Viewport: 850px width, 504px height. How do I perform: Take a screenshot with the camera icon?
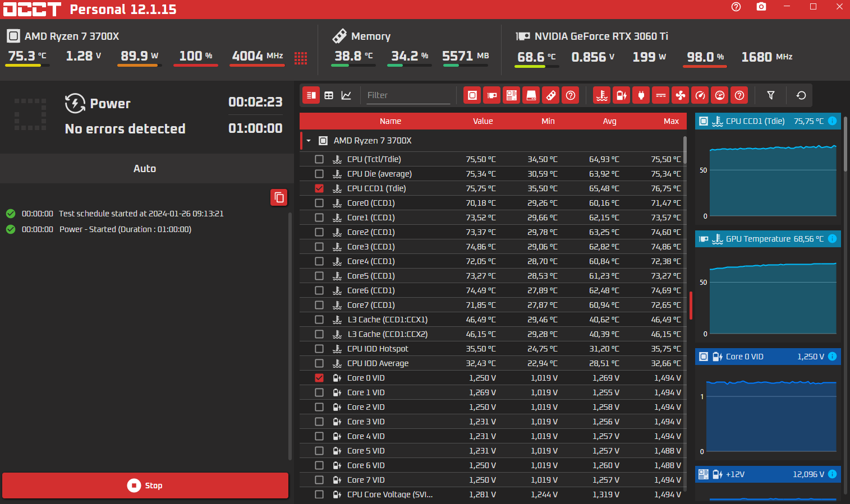761,7
